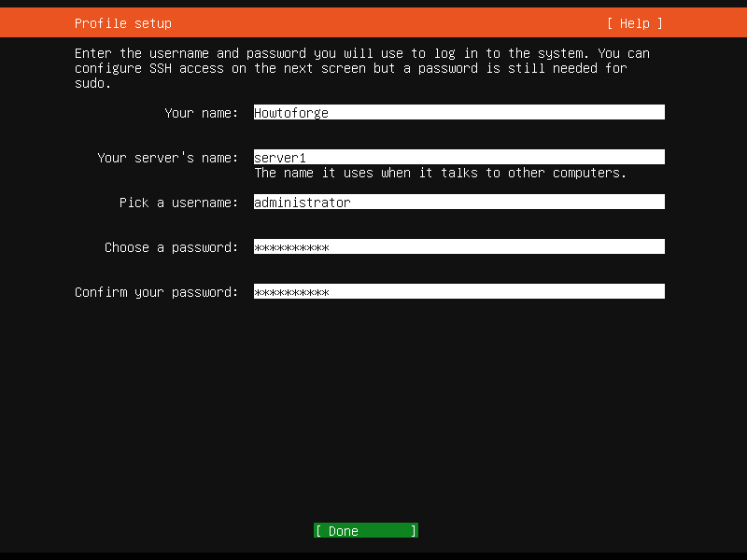The height and width of the screenshot is (560, 747).
Task: Click the hint about talking to other computers
Action: point(440,173)
